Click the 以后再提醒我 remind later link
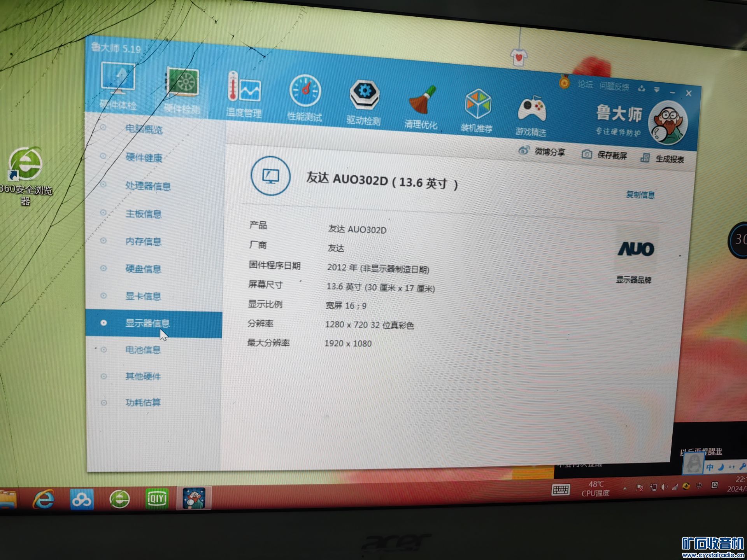747x560 pixels. click(701, 451)
